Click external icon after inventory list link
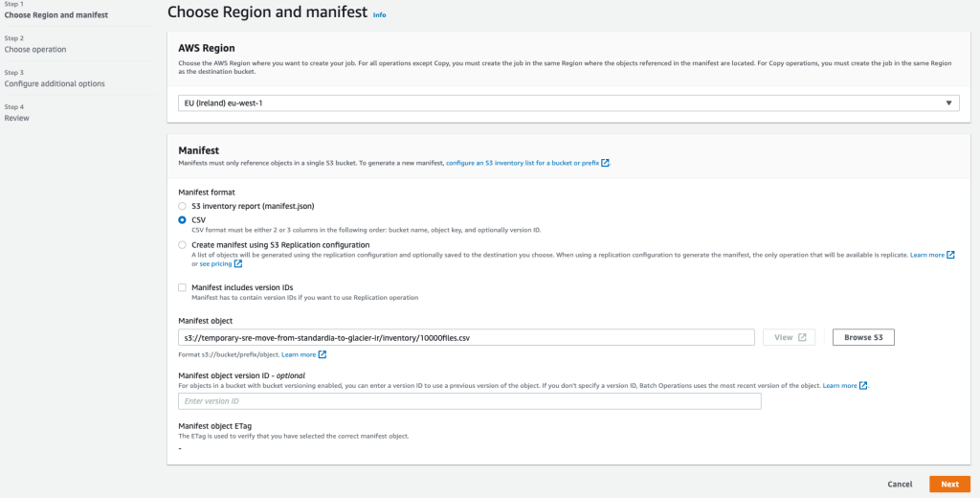 click(x=605, y=163)
